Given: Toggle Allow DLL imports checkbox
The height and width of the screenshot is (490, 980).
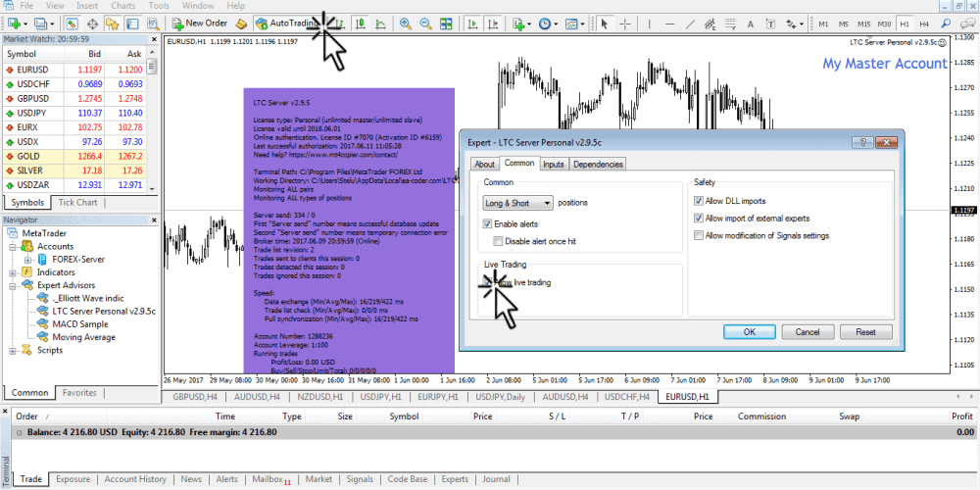Looking at the screenshot, I should (x=698, y=201).
